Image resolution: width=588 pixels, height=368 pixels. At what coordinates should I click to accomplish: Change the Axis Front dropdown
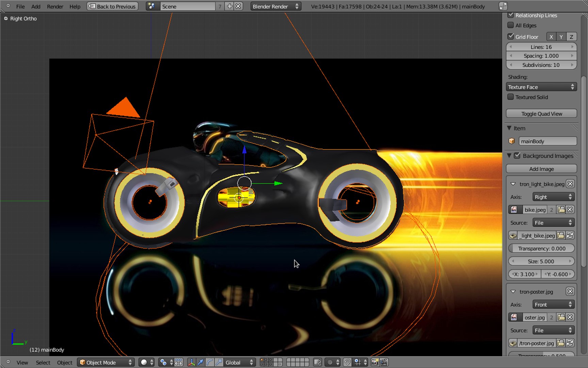pyautogui.click(x=553, y=305)
